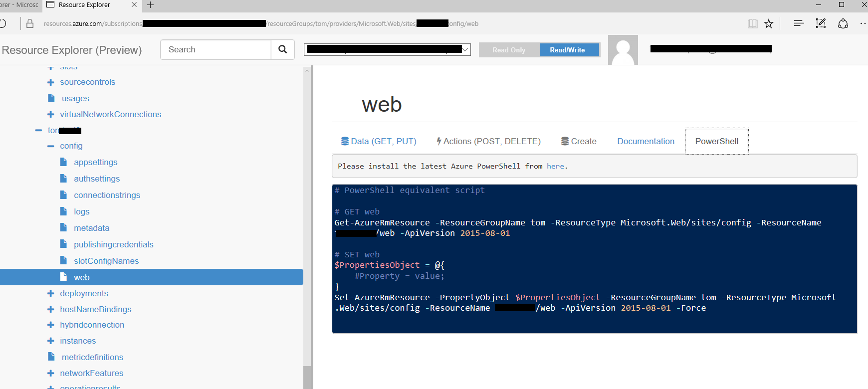The height and width of the screenshot is (389, 868).
Task: Expand the deployments node
Action: [x=50, y=294]
